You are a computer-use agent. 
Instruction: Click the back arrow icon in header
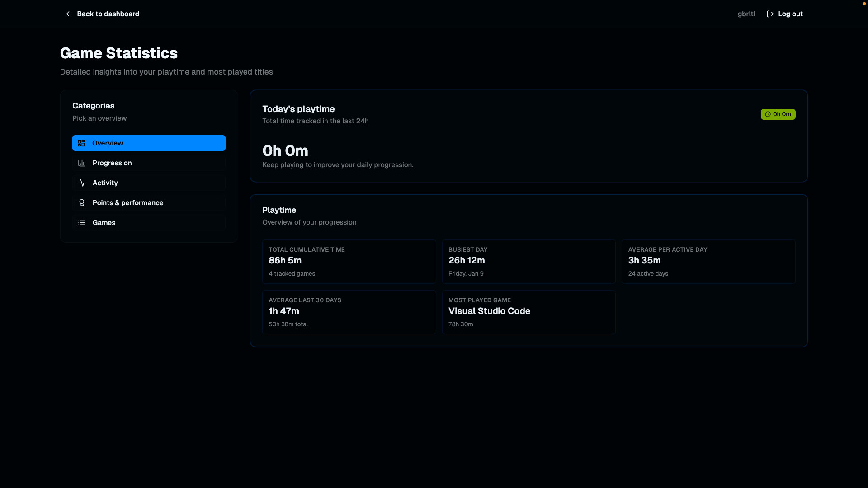click(x=69, y=14)
